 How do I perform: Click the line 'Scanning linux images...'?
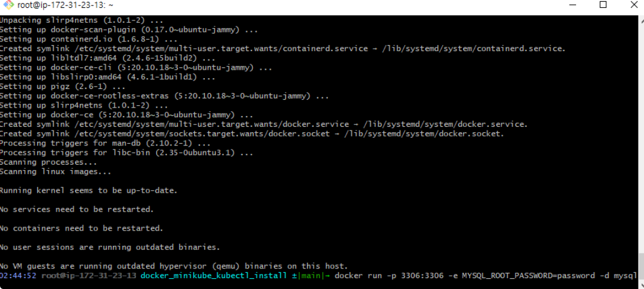coord(55,171)
